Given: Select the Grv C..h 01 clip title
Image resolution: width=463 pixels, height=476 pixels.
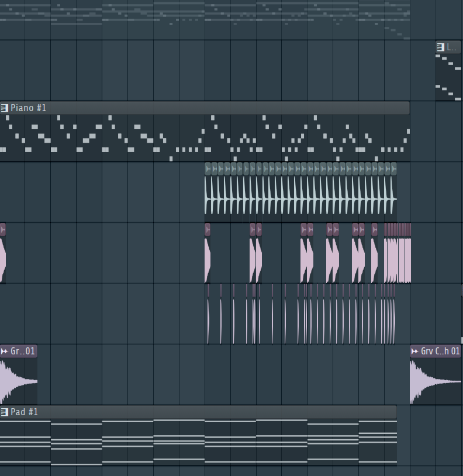Looking at the screenshot, I should click(x=441, y=351).
